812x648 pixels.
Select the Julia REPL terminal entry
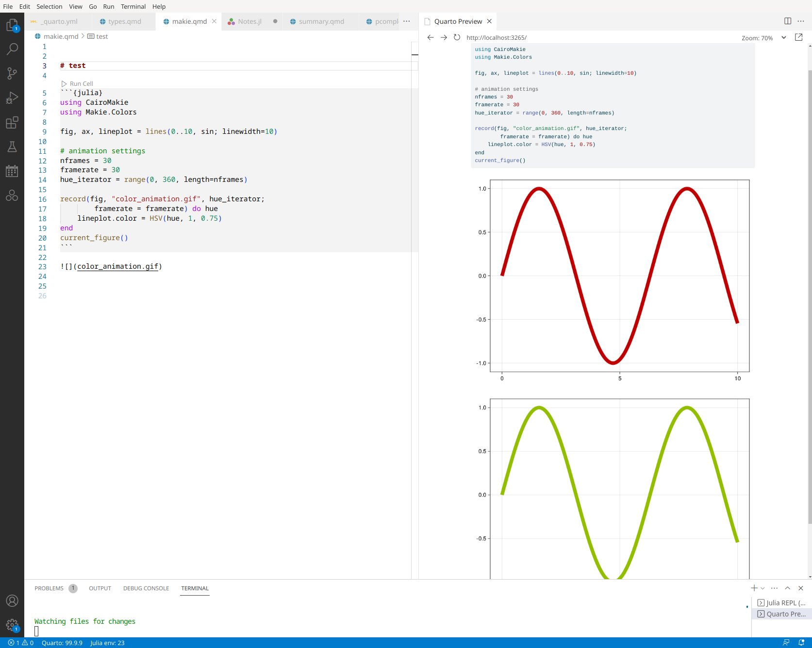point(781,603)
